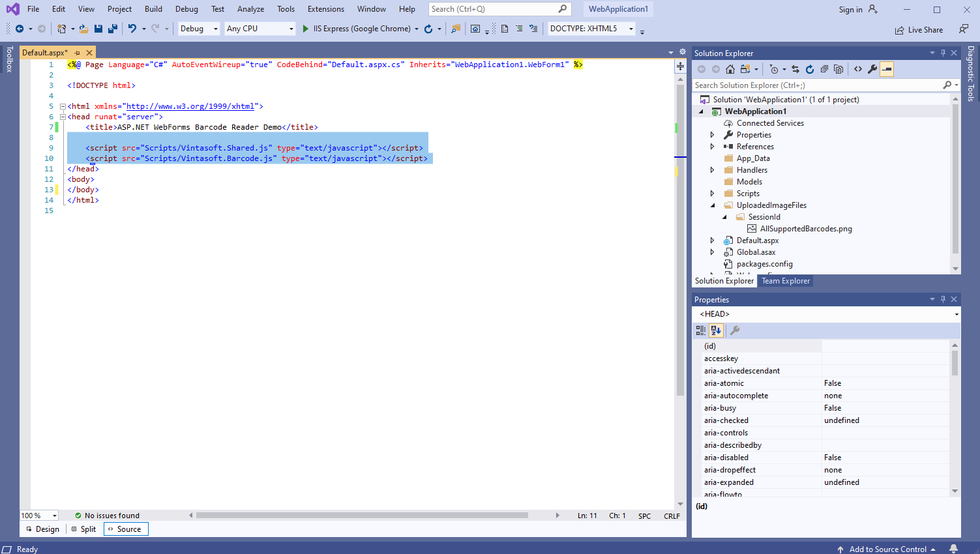Click Collapse All in Solution Explorer toolbar

pos(824,69)
